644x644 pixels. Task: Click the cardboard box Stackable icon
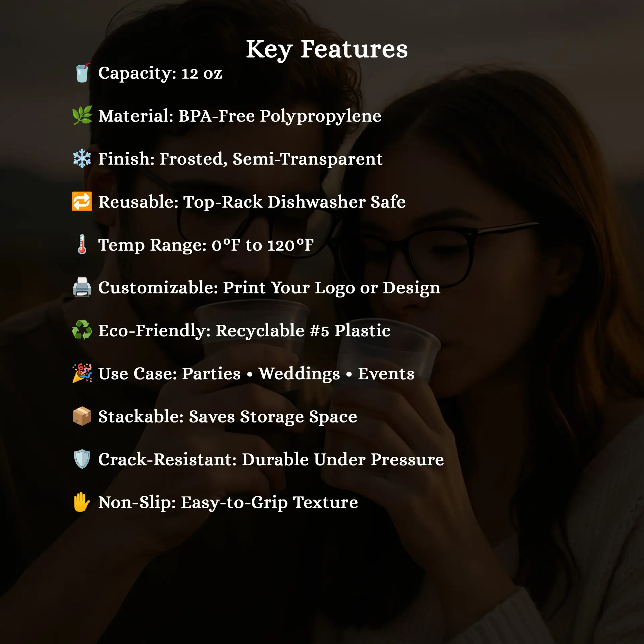click(82, 416)
